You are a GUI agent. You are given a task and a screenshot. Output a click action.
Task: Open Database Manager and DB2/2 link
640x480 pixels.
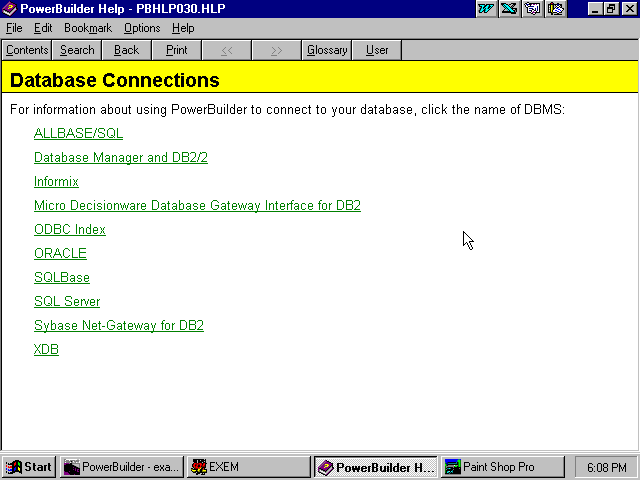click(121, 158)
